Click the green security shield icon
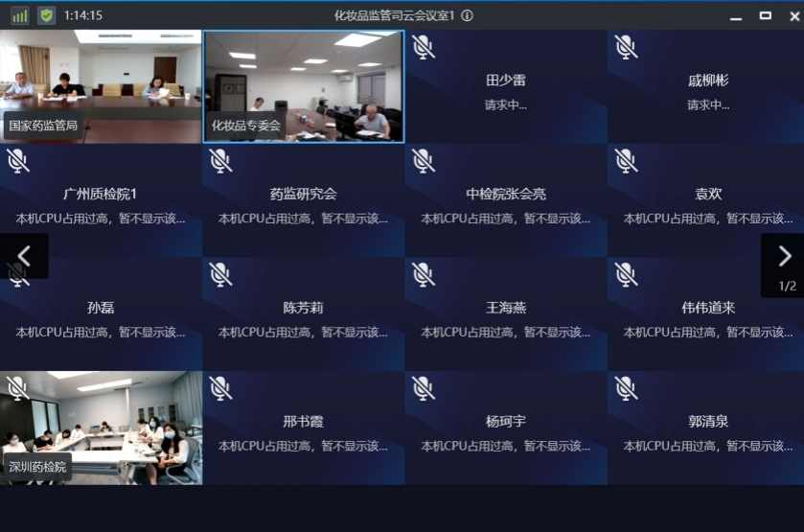This screenshot has height=532, width=804. pyautogui.click(x=46, y=15)
